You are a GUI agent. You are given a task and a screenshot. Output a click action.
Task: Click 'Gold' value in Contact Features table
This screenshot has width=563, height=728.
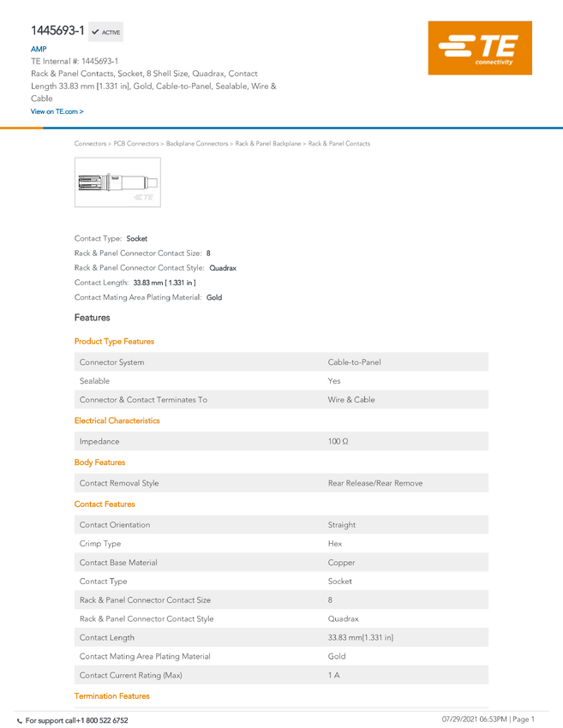[x=337, y=657]
